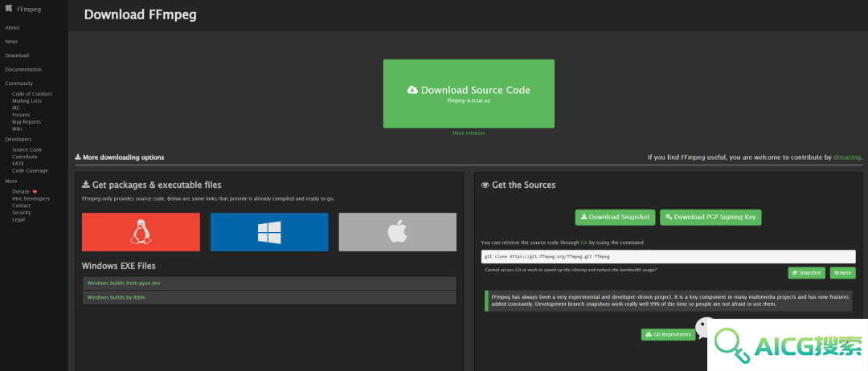Open Bug Reports link

click(x=27, y=121)
